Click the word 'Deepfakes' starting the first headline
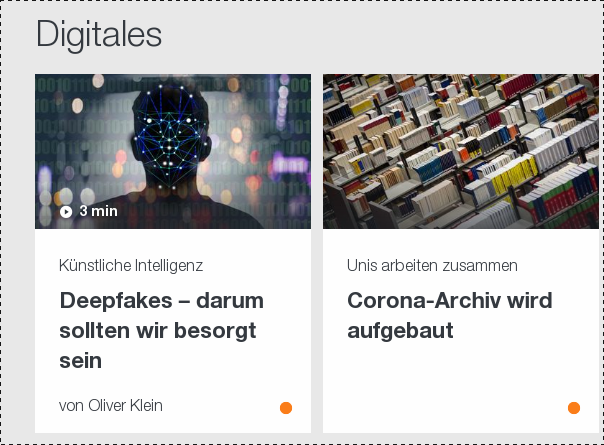Screen dimensions: 604x445 pos(116,301)
